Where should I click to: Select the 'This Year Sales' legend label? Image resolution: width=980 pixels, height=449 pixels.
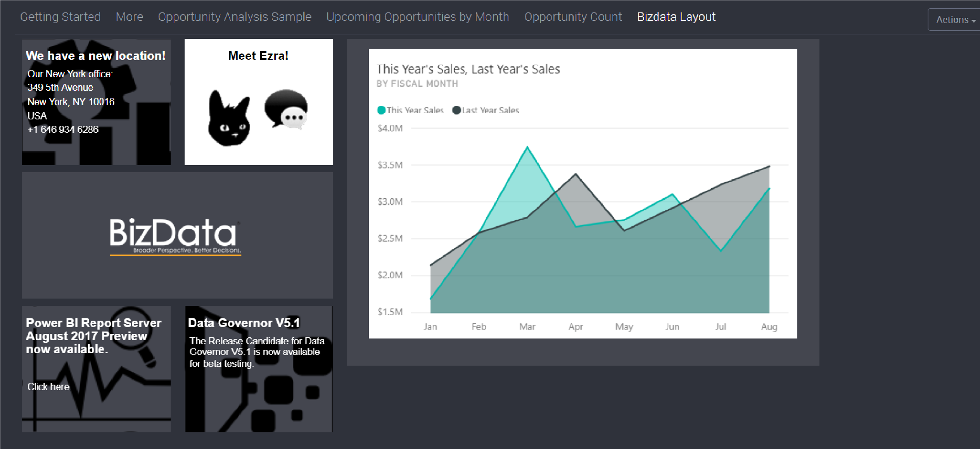point(415,111)
